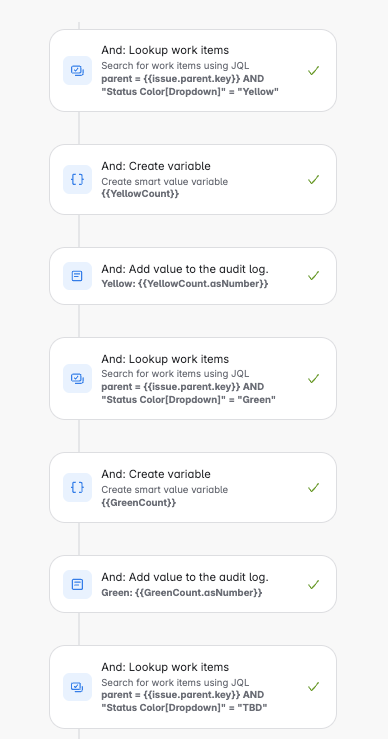Click the GreenCount create variable braces icon
The image size is (388, 739).
77,487
